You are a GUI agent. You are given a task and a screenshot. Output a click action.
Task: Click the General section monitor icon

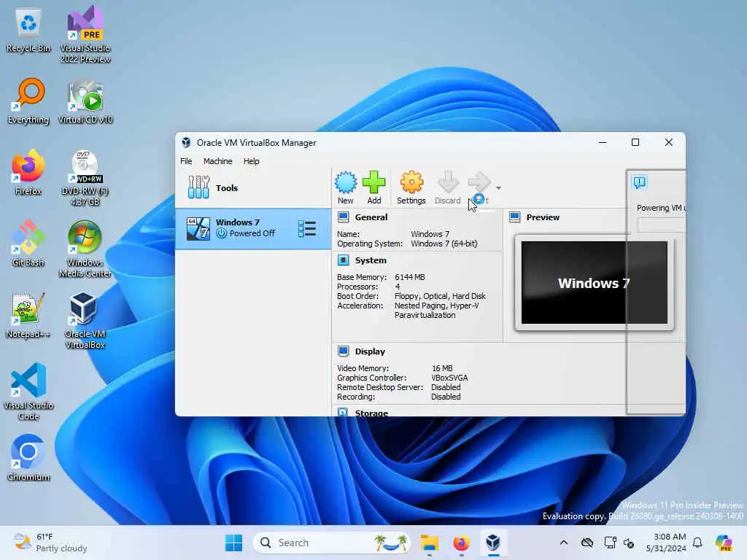344,217
